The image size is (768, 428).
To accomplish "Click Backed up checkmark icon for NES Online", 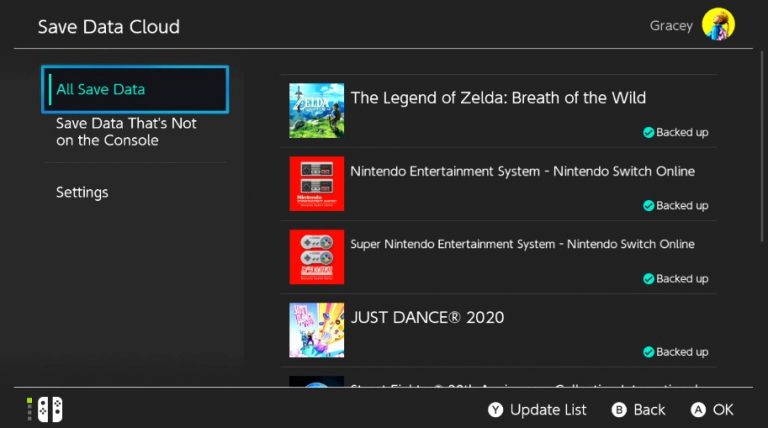I will (648, 206).
